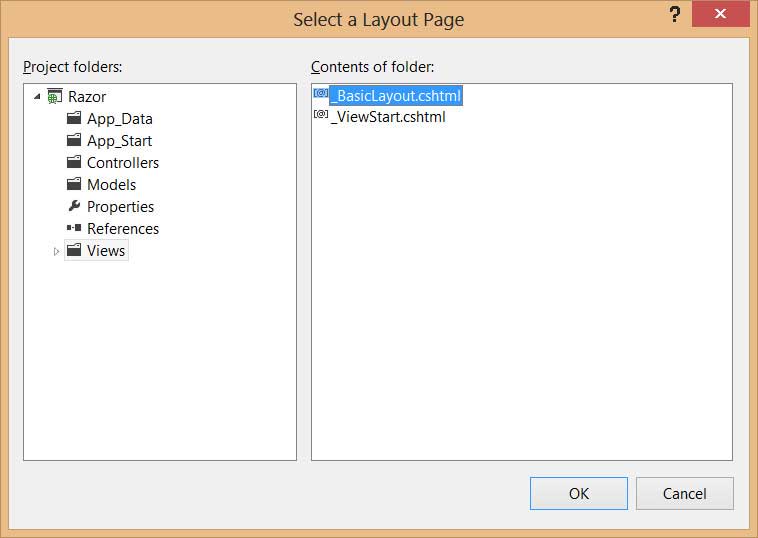Click the Controllers folder icon
The width and height of the screenshot is (758, 538).
(74, 162)
